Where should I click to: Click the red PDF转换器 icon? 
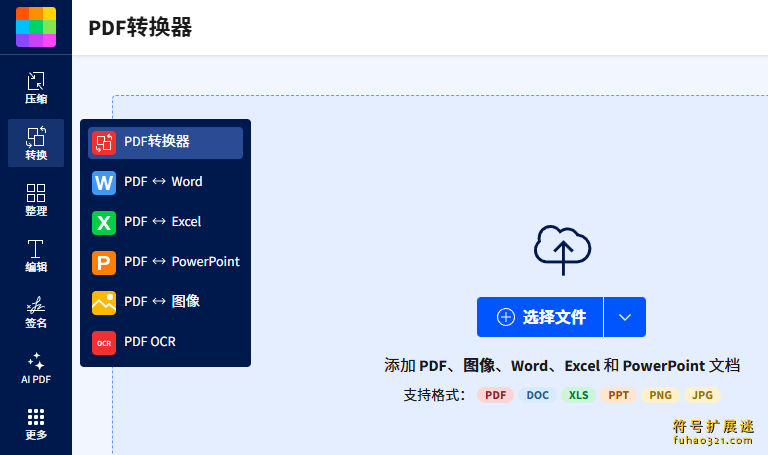pos(104,143)
